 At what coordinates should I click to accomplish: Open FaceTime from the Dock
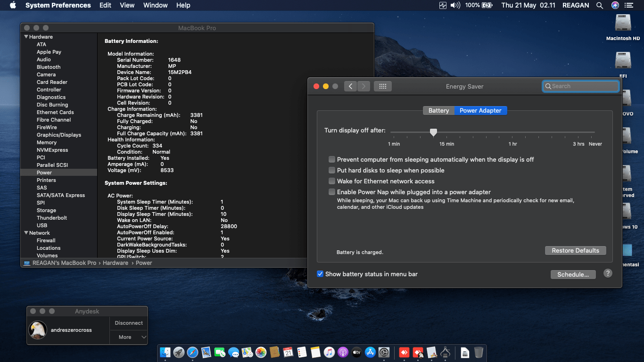[220, 352]
